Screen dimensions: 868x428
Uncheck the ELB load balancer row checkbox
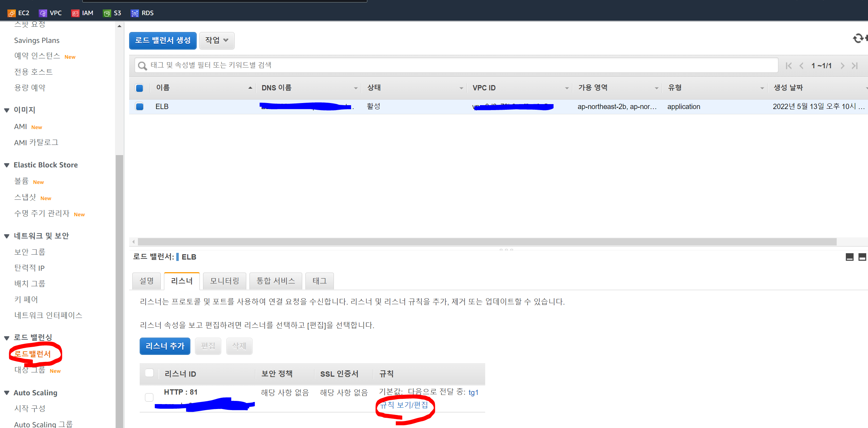coord(140,107)
